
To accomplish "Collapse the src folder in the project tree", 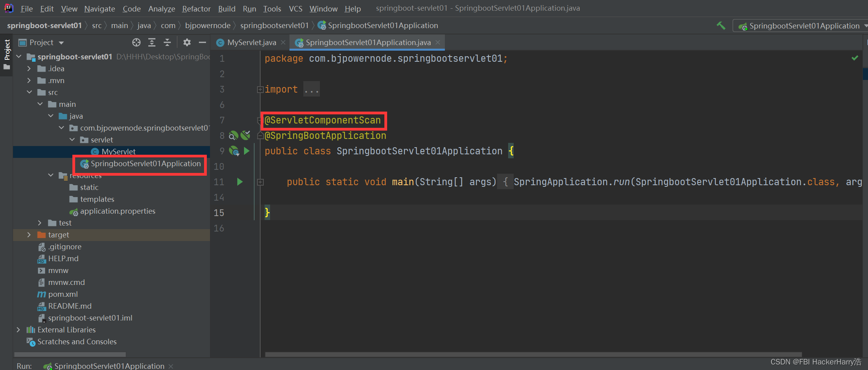I will coord(29,92).
